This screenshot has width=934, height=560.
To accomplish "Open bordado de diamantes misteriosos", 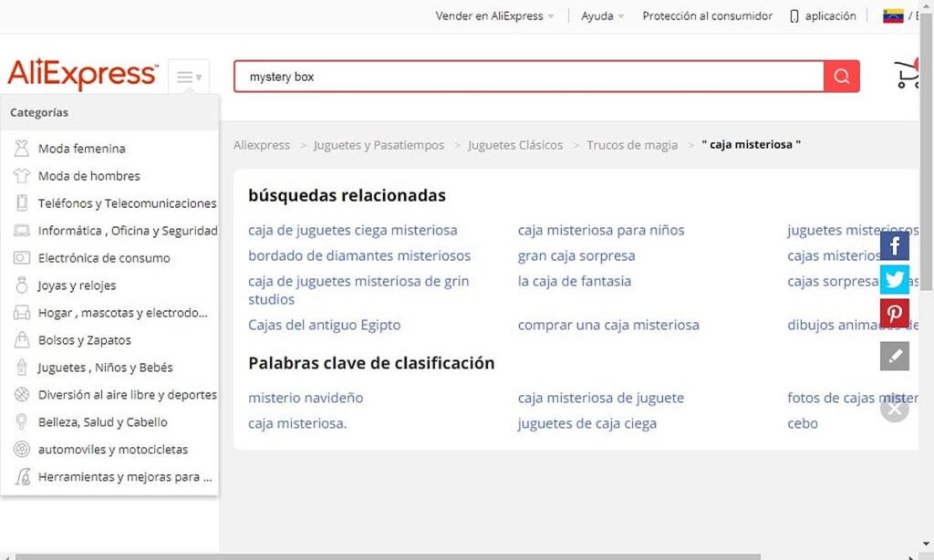I will coord(359,255).
